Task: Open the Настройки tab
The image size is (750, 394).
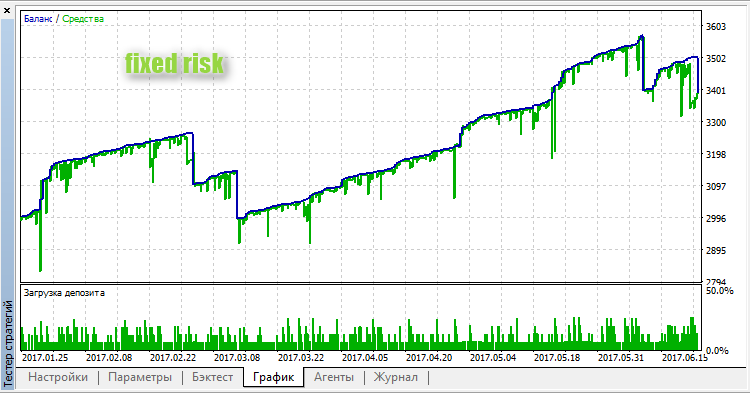Action: 58,377
